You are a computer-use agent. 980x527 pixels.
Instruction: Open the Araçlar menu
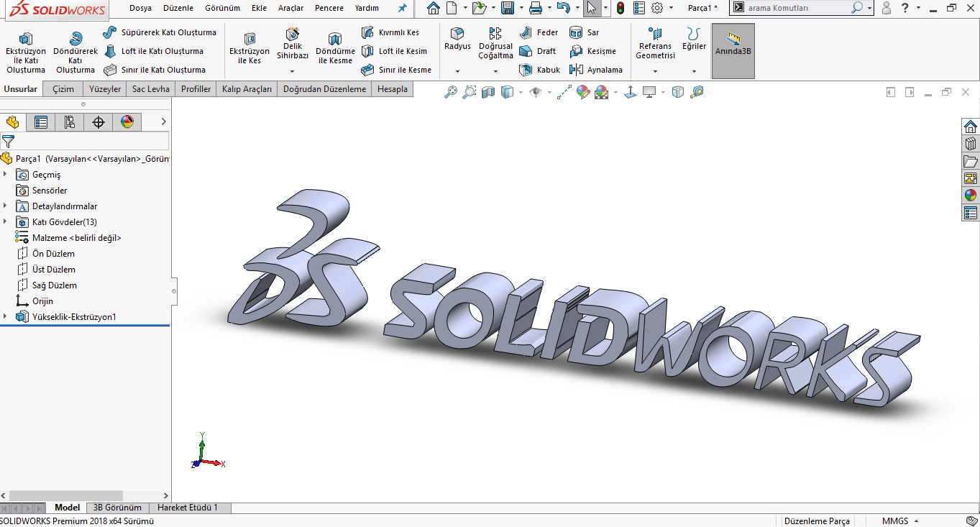[x=290, y=9]
